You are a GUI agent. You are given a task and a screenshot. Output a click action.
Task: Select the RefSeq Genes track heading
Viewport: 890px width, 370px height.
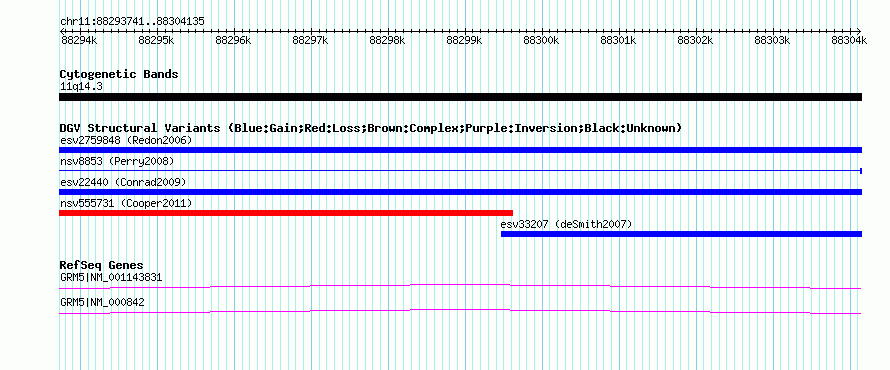point(102,265)
